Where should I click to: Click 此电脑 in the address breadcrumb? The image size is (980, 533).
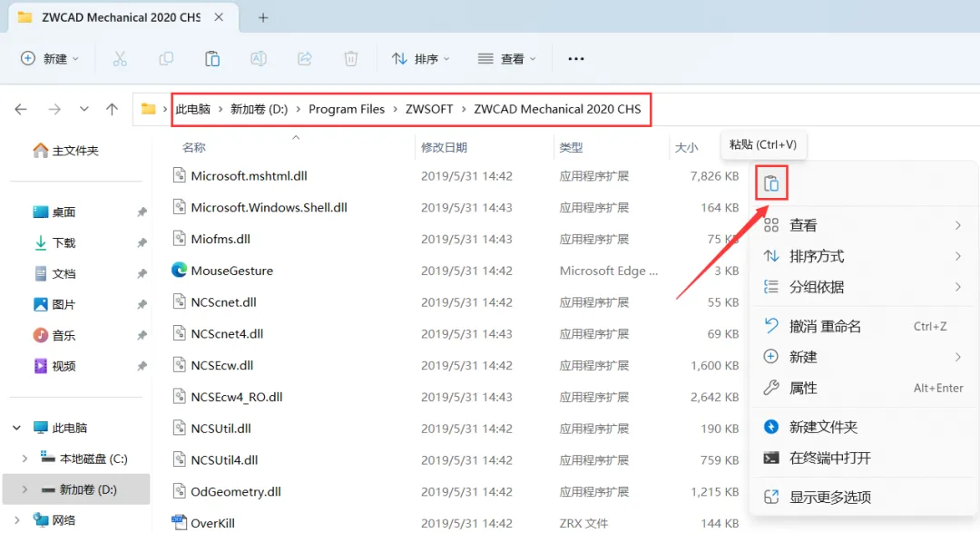click(x=192, y=110)
